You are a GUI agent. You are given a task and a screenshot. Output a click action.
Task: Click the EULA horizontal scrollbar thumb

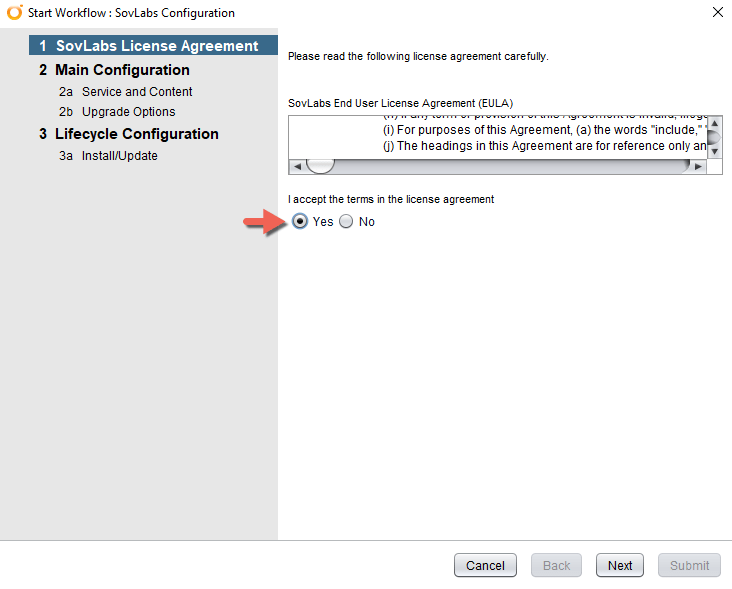(320, 166)
